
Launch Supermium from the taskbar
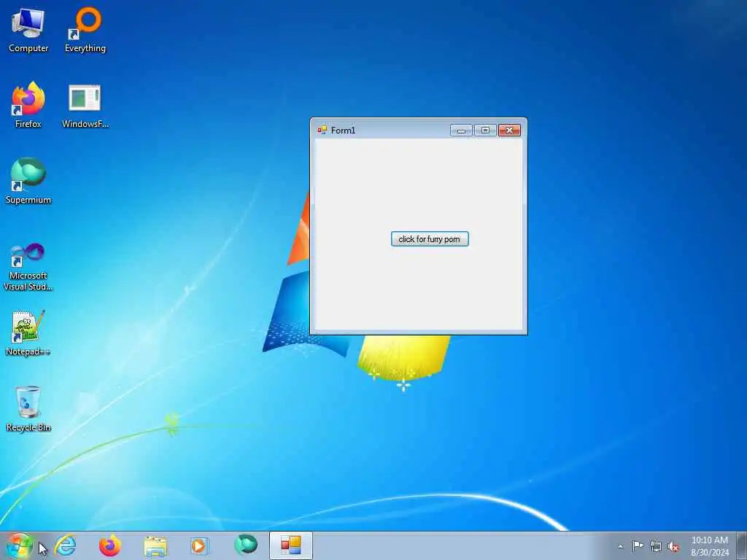[x=246, y=545]
